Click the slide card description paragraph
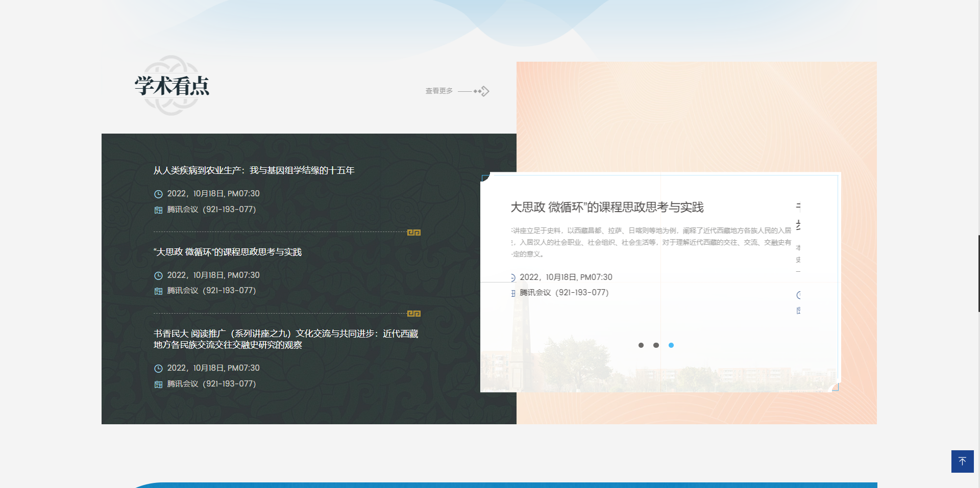The image size is (980, 488). (x=651, y=242)
